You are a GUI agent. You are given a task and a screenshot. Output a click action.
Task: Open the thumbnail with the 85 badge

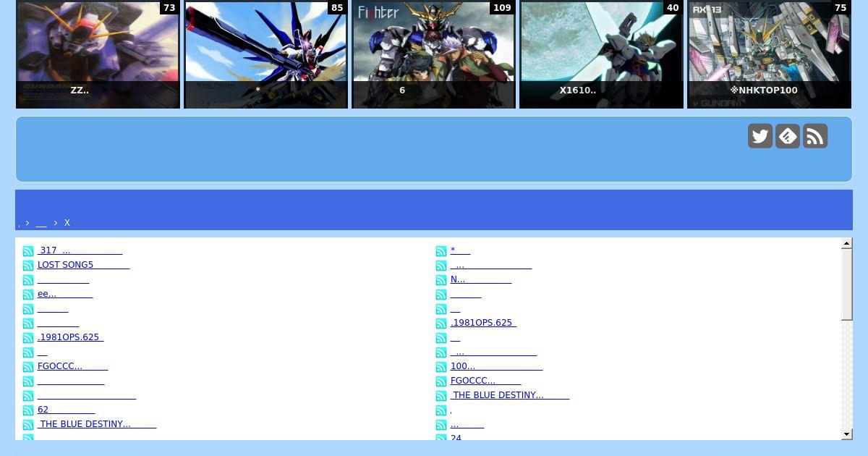(265, 54)
